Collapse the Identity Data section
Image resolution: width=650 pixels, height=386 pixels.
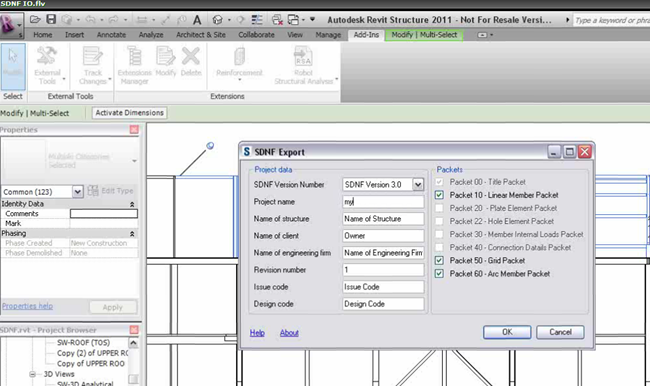point(132,204)
